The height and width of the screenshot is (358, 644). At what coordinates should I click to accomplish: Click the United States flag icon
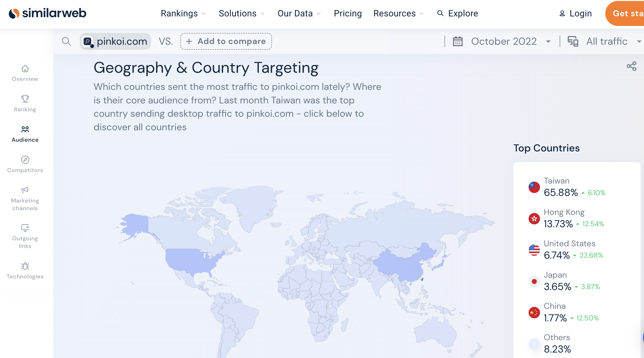pyautogui.click(x=534, y=250)
